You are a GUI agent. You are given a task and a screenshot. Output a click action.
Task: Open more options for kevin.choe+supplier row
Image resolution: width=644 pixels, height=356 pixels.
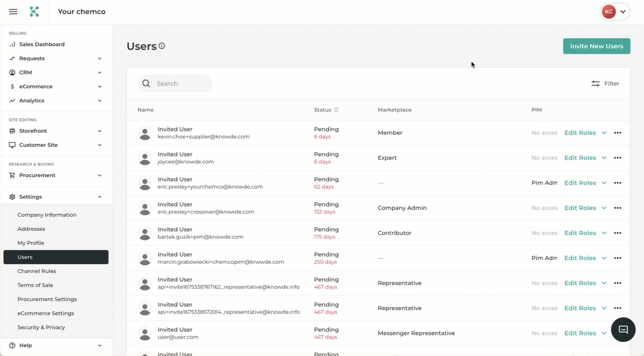tap(618, 133)
